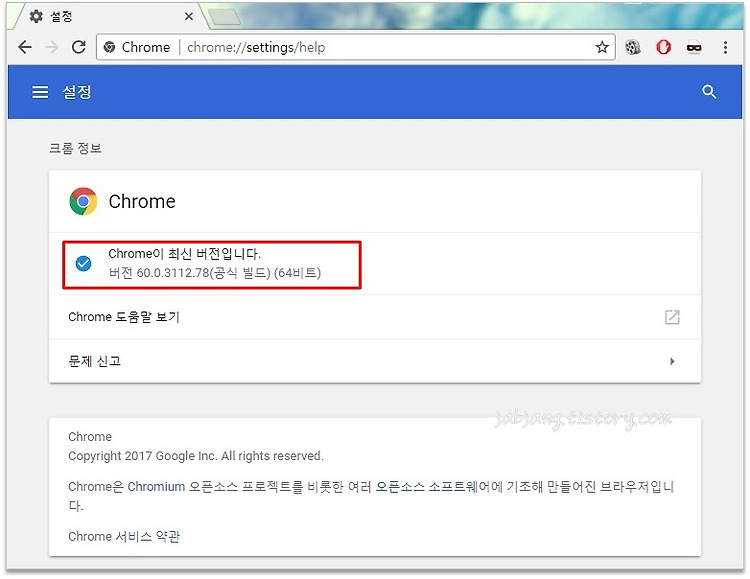Close the 설정 tab
This screenshot has height=579, width=750.
pyautogui.click(x=189, y=17)
